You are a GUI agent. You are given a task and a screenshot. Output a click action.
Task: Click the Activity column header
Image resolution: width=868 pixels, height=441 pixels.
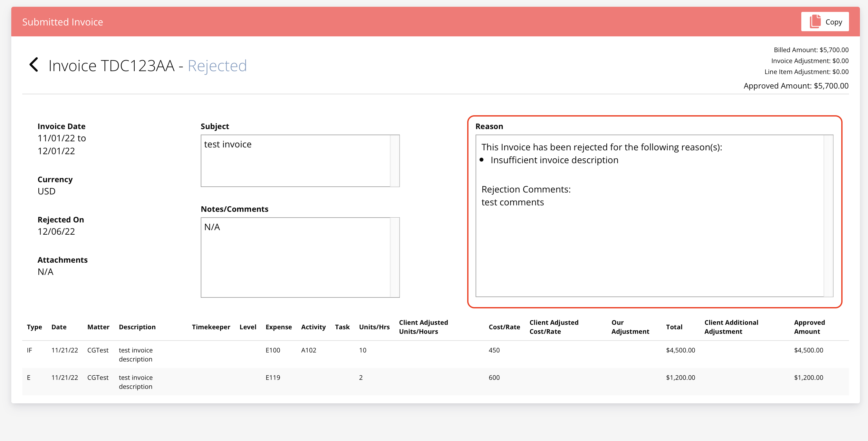pyautogui.click(x=313, y=327)
